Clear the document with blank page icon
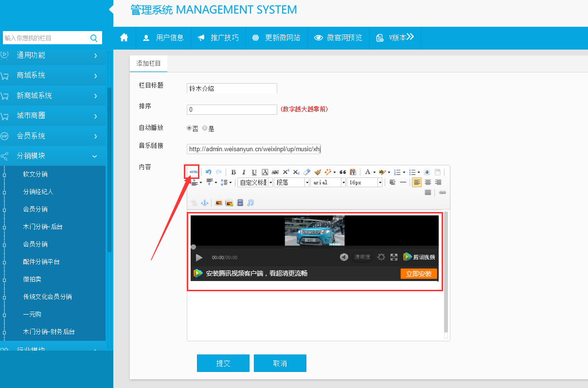 coord(438,172)
